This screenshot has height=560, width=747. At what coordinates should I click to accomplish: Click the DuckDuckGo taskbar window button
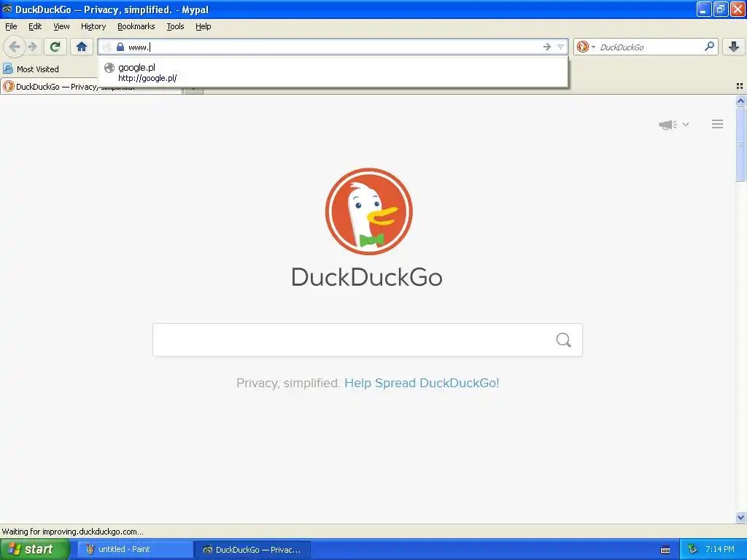click(x=252, y=550)
